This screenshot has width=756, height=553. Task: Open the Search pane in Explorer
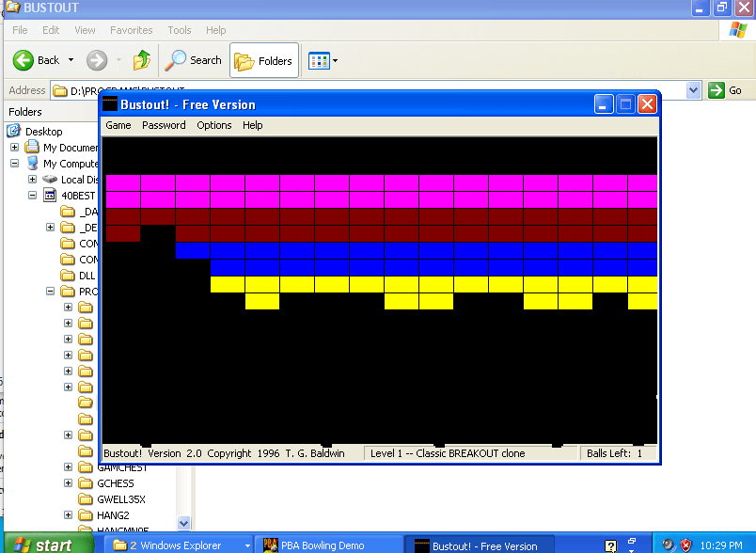coord(194,60)
